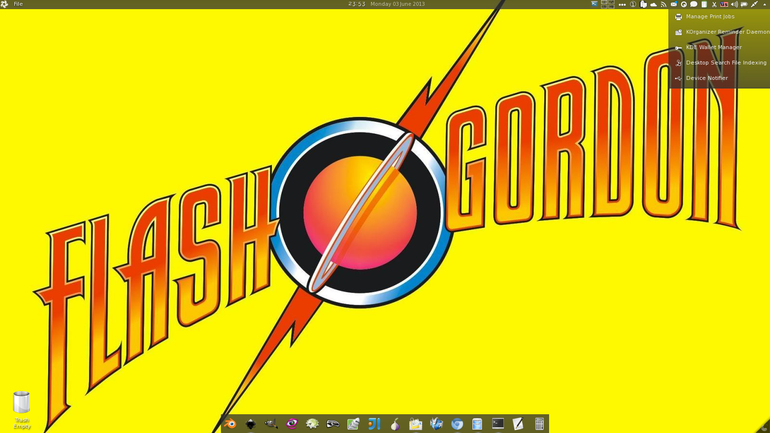The image size is (770, 433).
Task: Open Chromium browser from the dock
Action: 457,424
